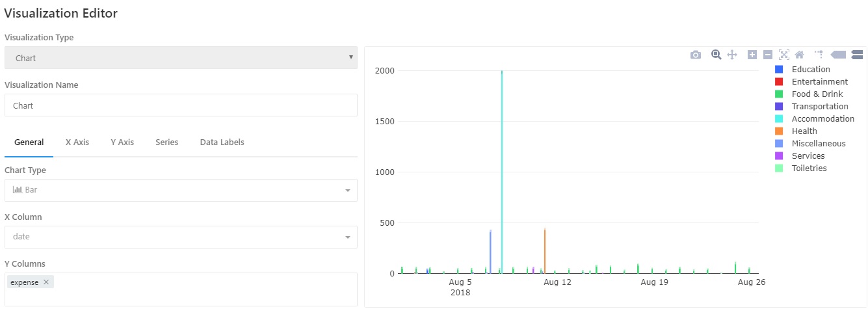This screenshot has height=309, width=868.
Task: Click the tall Accommodation bar at 2000
Action: pyautogui.click(x=502, y=172)
